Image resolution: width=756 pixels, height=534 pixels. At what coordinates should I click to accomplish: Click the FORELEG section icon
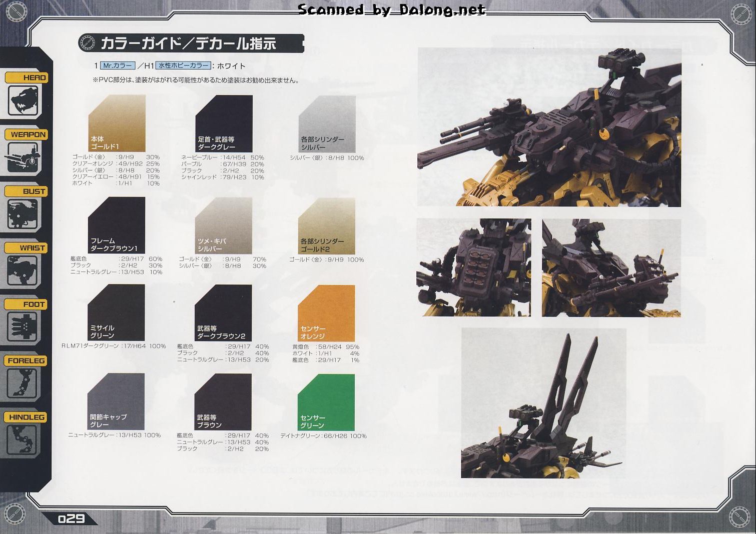click(x=23, y=383)
